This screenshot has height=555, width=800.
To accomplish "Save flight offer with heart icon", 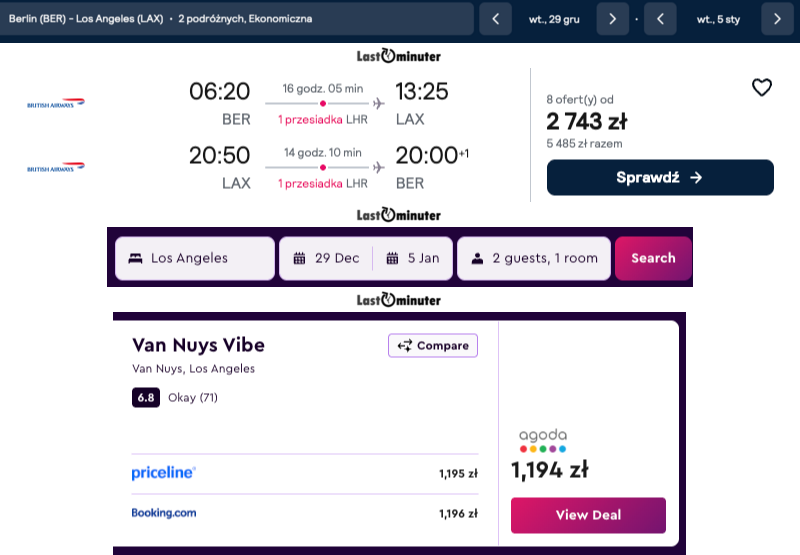I will pos(762,87).
